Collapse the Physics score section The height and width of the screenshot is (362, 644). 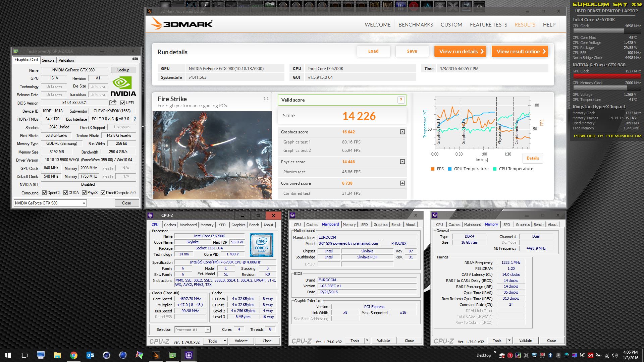[x=402, y=162]
